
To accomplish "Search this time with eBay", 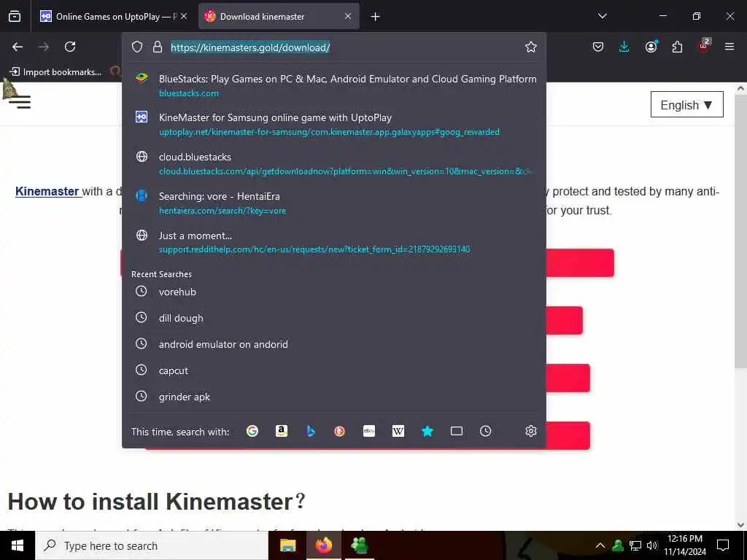I will (x=368, y=431).
